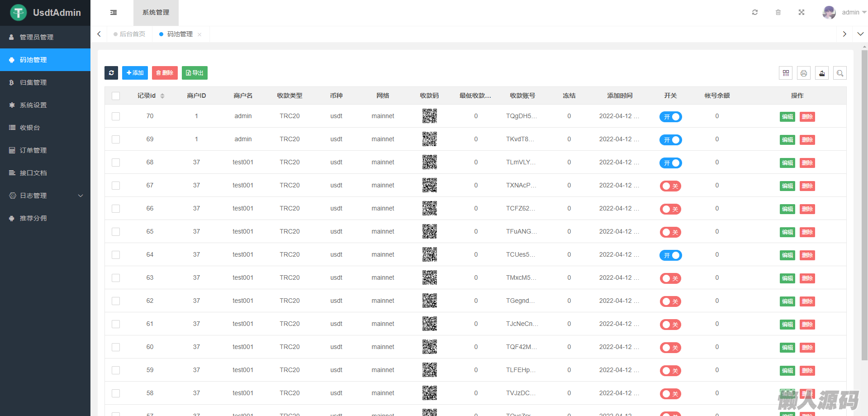This screenshot has height=416, width=868.
Task: Click the top header refresh icon
Action: pyautogui.click(x=755, y=12)
